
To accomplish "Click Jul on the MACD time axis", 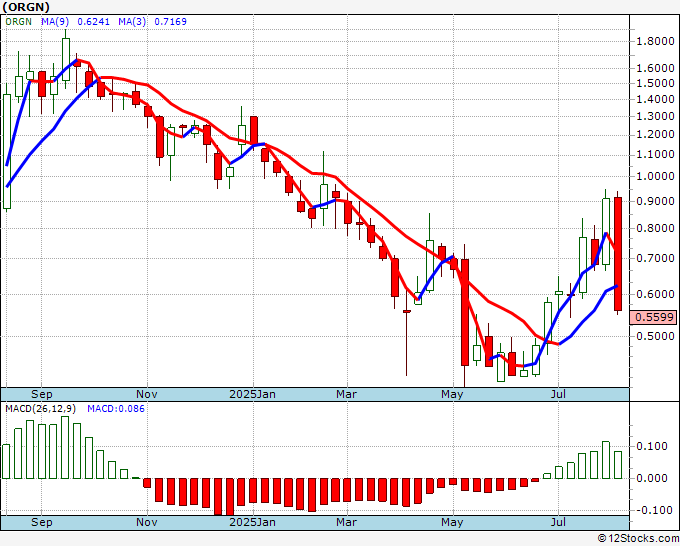I will coord(558,522).
